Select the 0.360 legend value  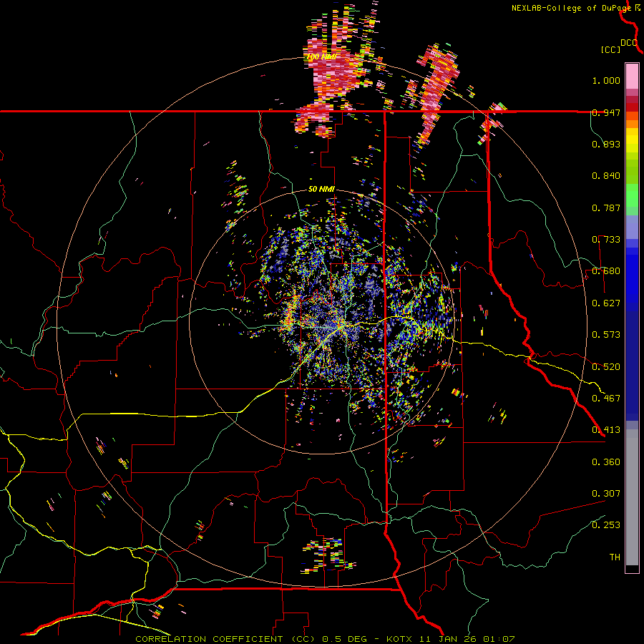606,462
